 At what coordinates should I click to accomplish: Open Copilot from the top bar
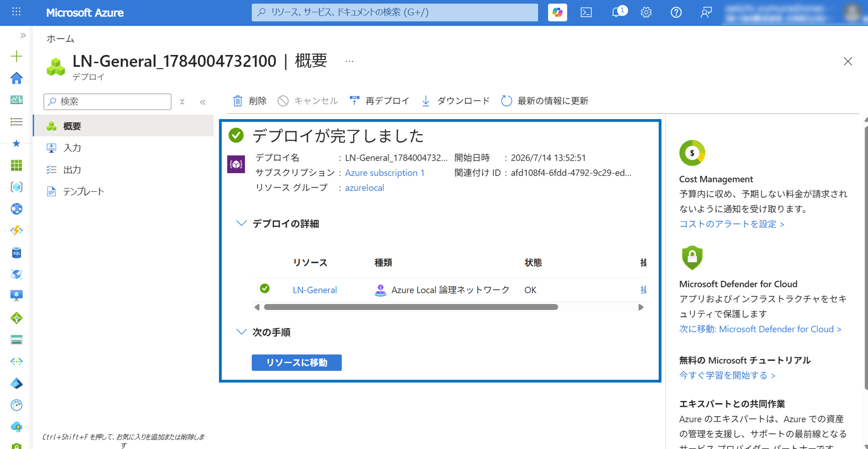[557, 12]
